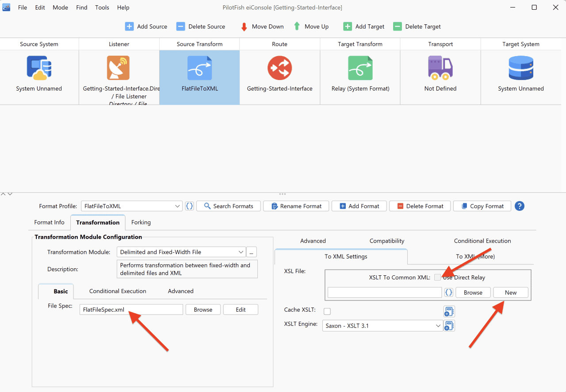Click the Delete Format button
566x392 pixels.
point(420,206)
